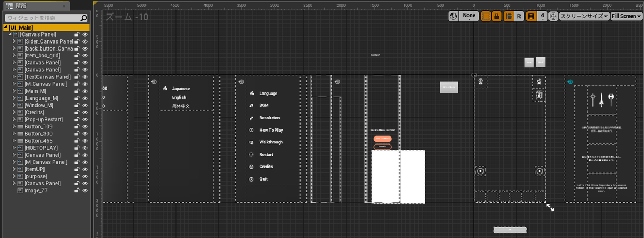
Task: Click the canvas resize handle arrow
Action: (550, 207)
